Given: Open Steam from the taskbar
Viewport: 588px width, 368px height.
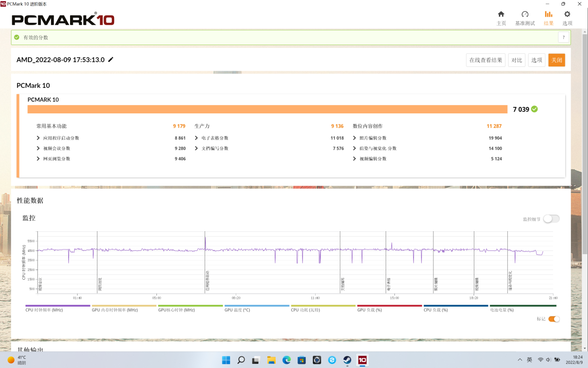Looking at the screenshot, I should tap(347, 360).
